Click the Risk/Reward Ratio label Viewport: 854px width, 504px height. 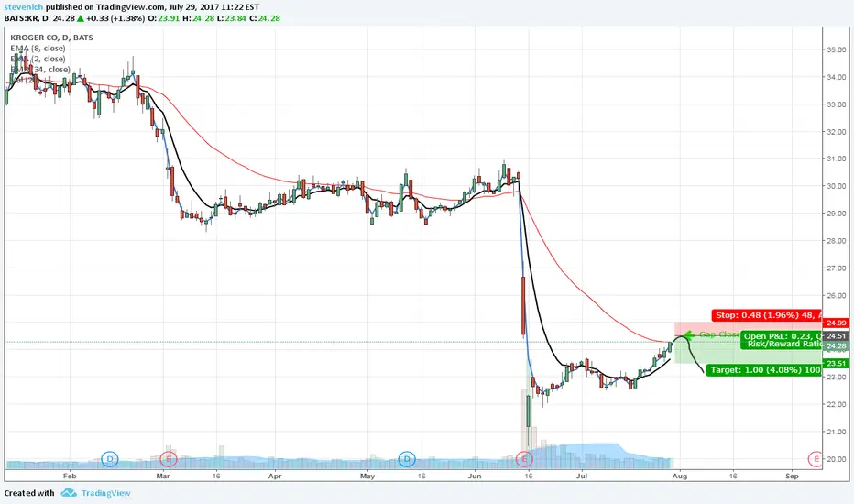784,345
